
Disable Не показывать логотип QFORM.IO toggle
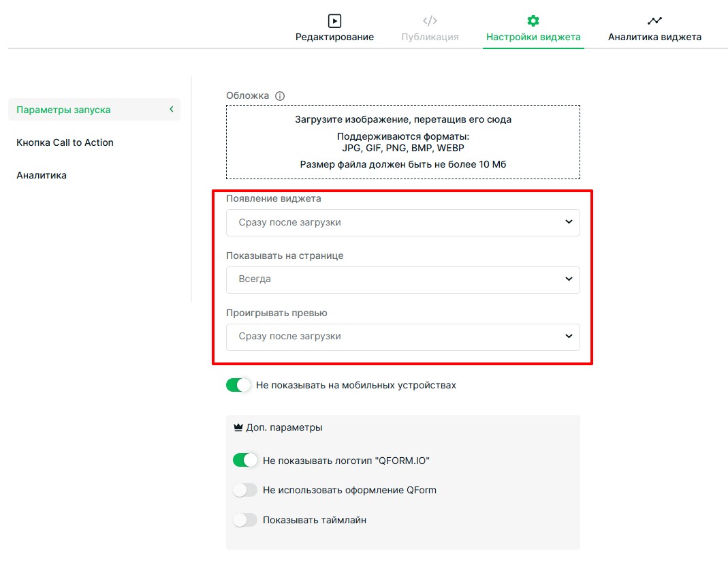point(245,461)
